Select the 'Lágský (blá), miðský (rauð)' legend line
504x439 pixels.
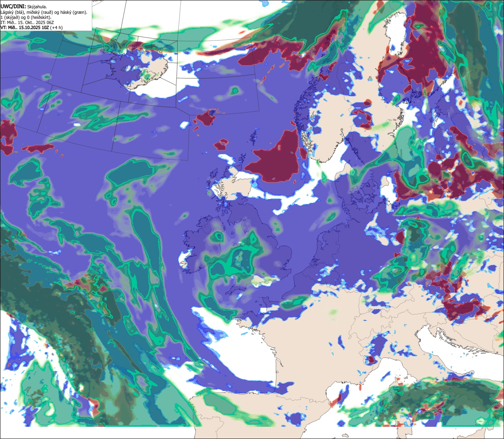coord(44,12)
